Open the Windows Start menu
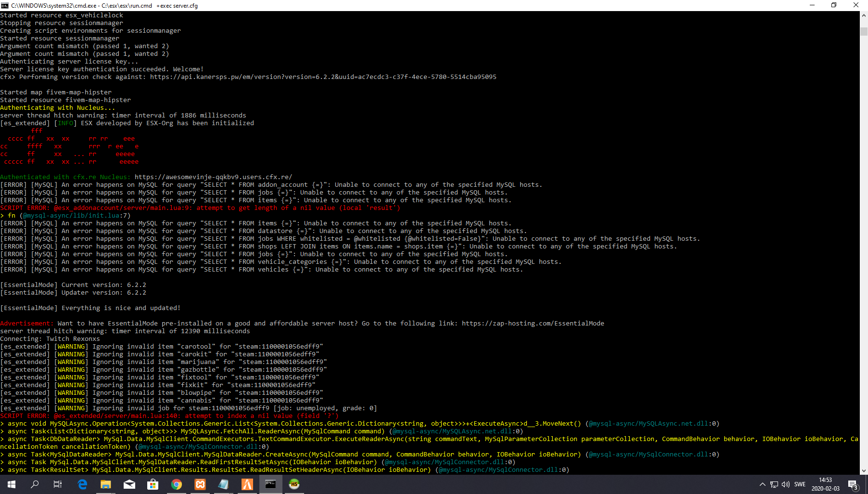This screenshot has width=868, height=494. point(12,484)
